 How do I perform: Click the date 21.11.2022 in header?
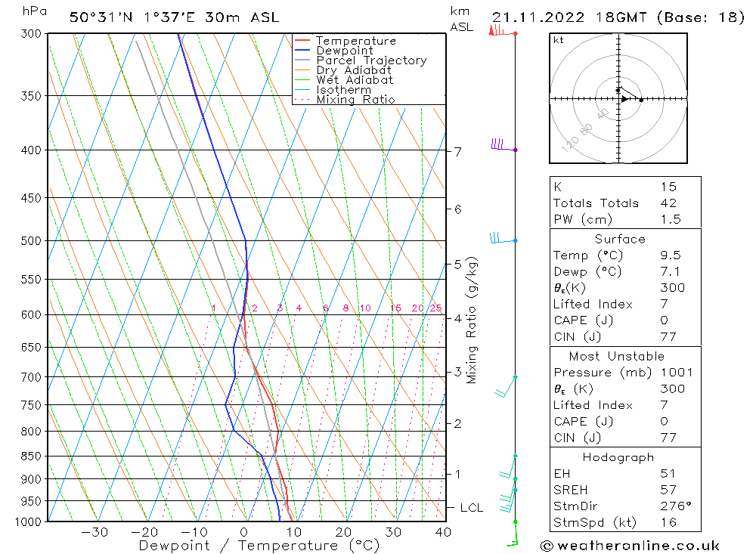coord(538,17)
